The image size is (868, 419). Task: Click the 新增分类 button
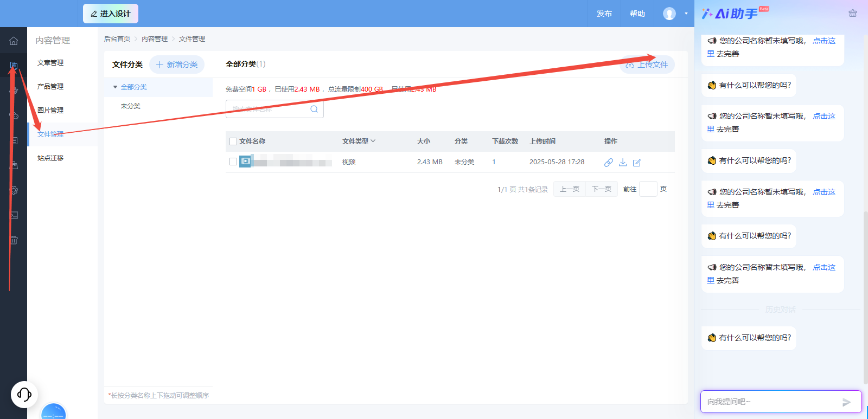(x=177, y=65)
